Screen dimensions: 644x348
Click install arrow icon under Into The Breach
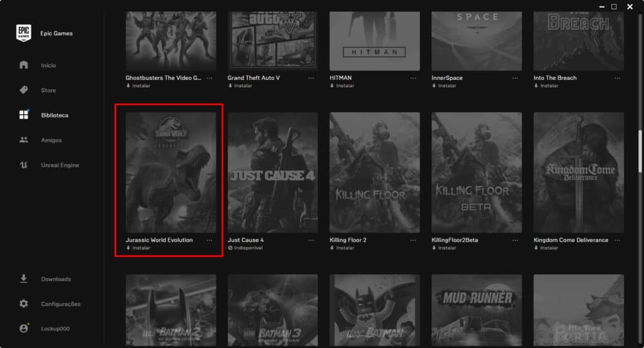[536, 86]
